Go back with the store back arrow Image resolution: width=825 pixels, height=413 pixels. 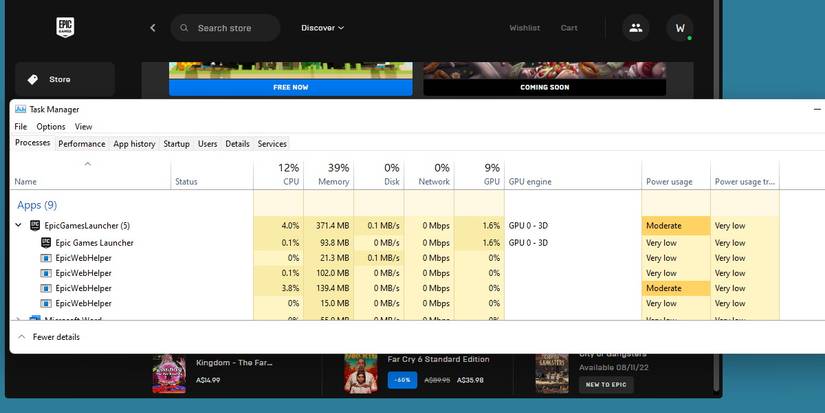pos(153,28)
